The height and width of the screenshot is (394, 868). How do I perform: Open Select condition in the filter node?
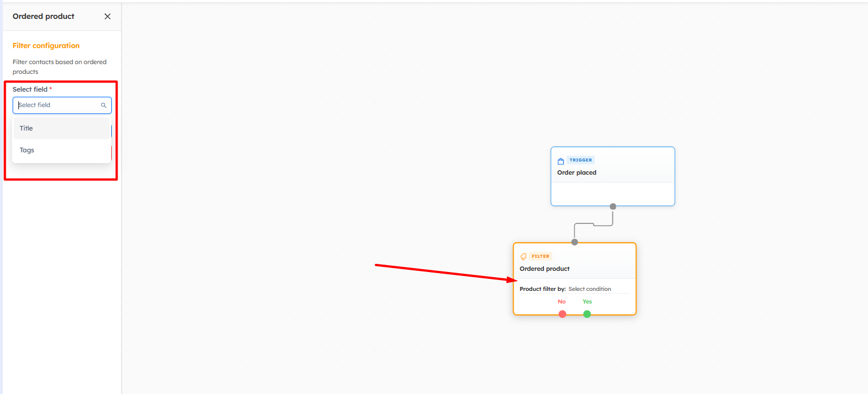click(x=589, y=289)
